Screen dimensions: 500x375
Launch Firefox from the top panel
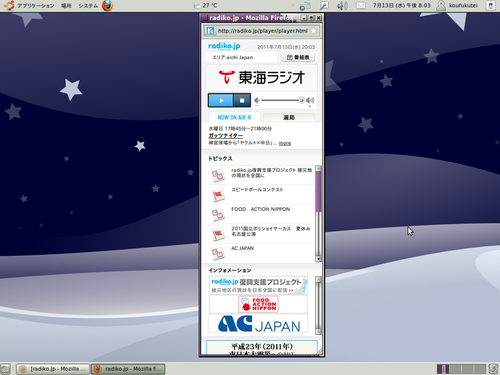(107, 6)
